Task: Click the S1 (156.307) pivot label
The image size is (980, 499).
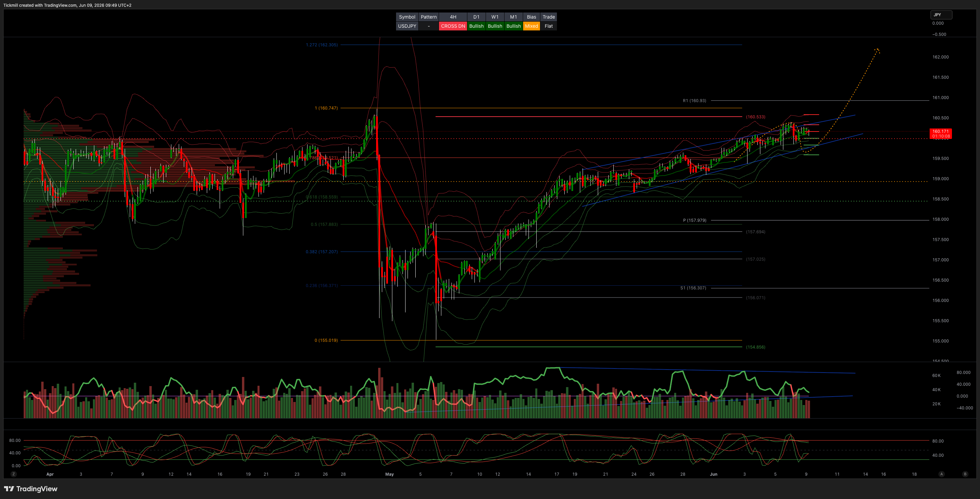Action: [x=693, y=288]
